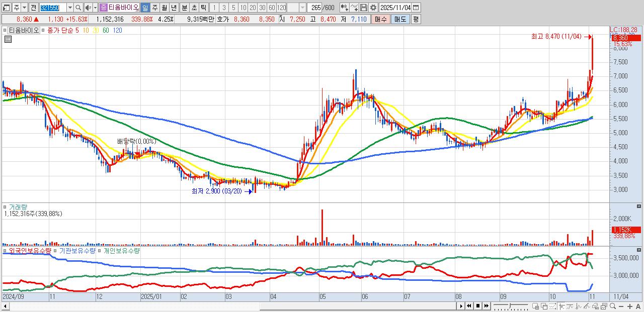Click the curved line drawing icon in bottom toolbar
644x312 pixels.
click(570, 306)
